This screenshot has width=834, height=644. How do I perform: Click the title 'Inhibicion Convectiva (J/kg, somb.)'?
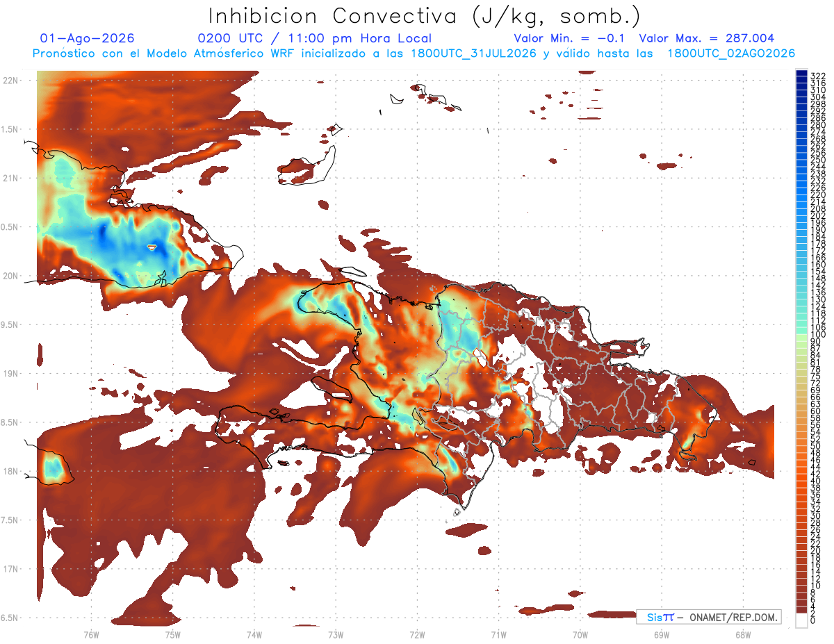click(x=425, y=16)
